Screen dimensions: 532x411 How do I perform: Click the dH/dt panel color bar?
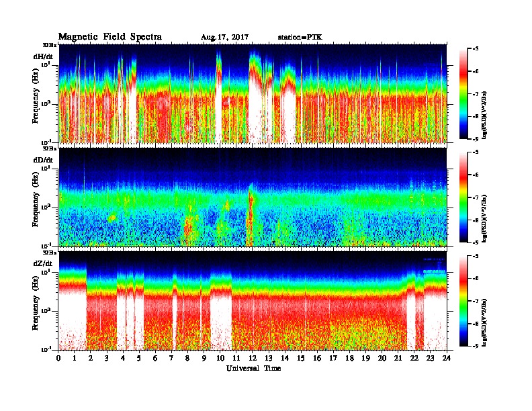pos(463,94)
